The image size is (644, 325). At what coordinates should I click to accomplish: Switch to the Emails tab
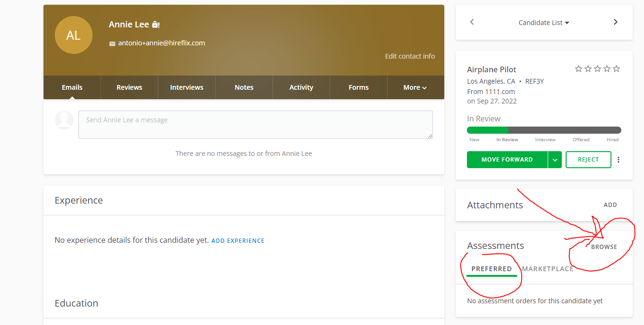[x=72, y=87]
